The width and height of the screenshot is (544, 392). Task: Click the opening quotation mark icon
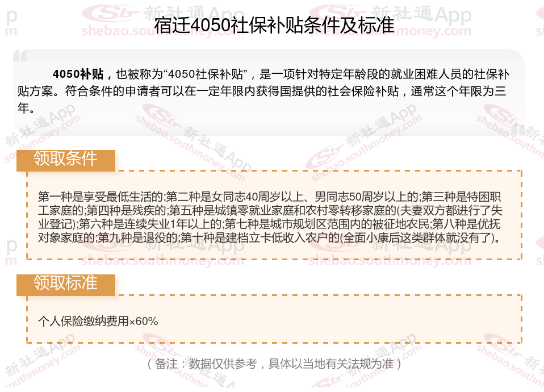20,56
